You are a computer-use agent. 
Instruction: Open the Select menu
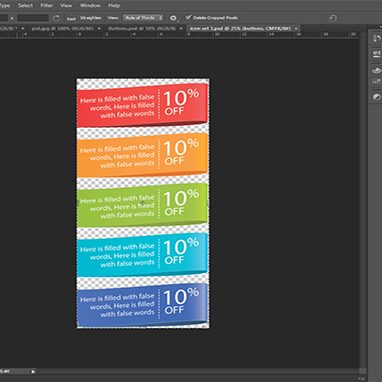click(x=25, y=5)
